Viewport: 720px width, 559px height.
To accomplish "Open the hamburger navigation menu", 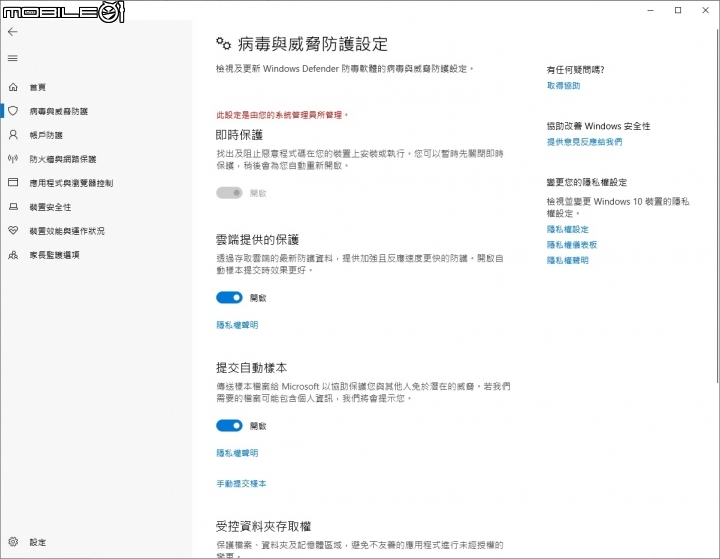I will (13, 58).
